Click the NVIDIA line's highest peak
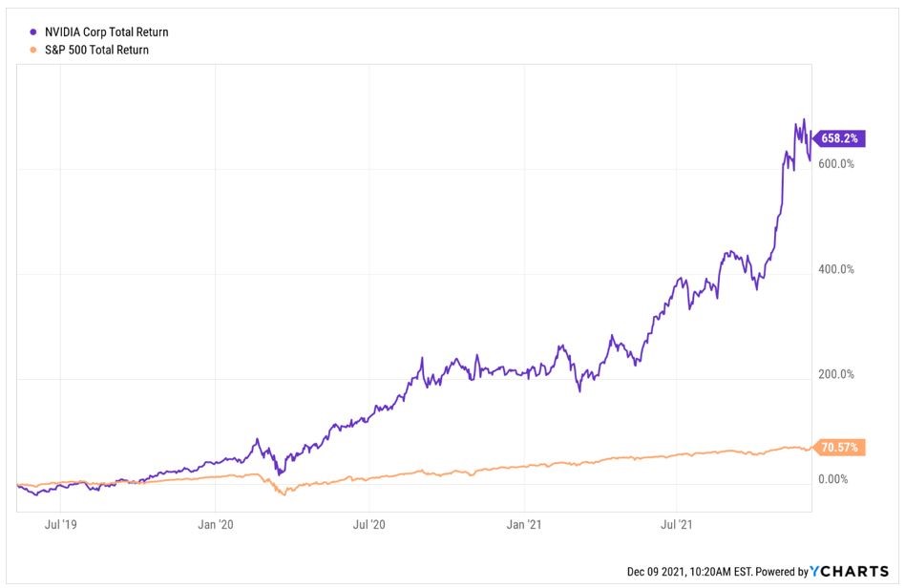Viewport: 905px width, 588px height. [805, 120]
